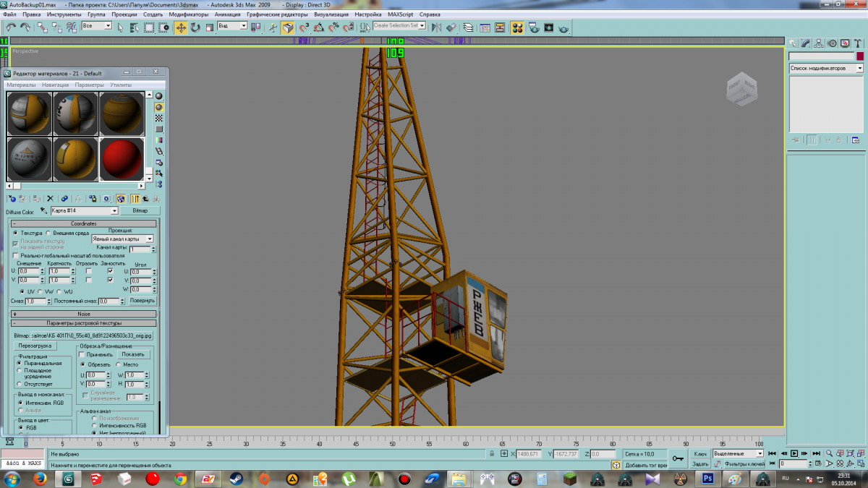Click the bitmap file path button

click(x=93, y=335)
